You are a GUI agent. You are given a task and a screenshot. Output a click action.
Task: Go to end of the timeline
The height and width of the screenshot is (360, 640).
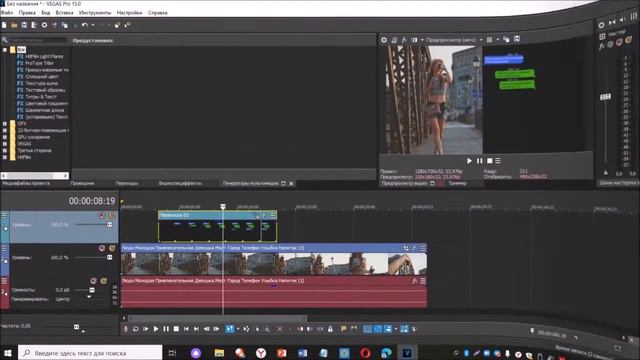(x=196, y=329)
